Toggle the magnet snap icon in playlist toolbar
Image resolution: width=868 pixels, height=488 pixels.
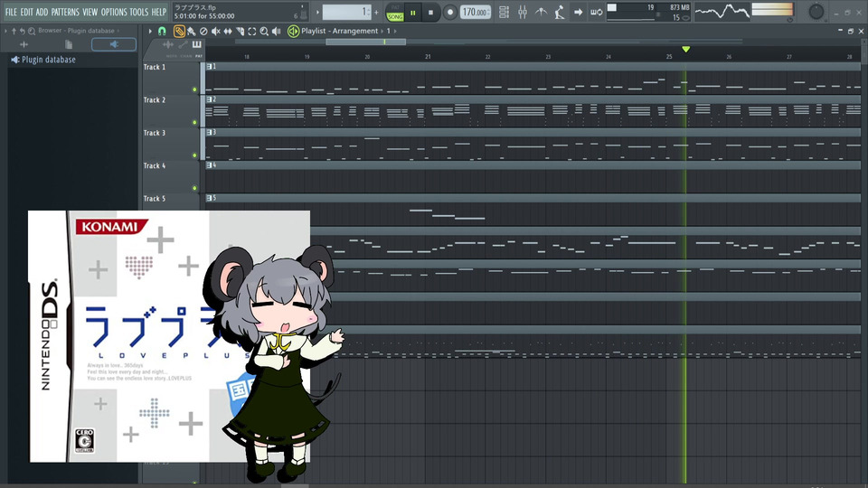pos(162,31)
